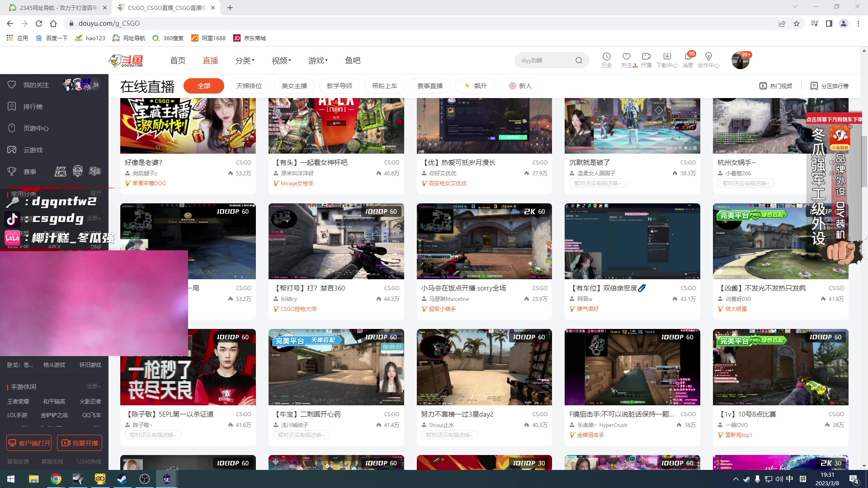
Task: Click the Douyu logo
Action: [x=126, y=61]
